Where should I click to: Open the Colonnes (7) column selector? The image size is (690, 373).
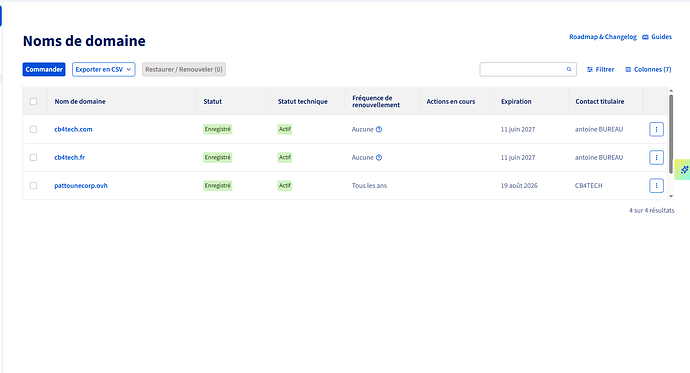[648, 69]
